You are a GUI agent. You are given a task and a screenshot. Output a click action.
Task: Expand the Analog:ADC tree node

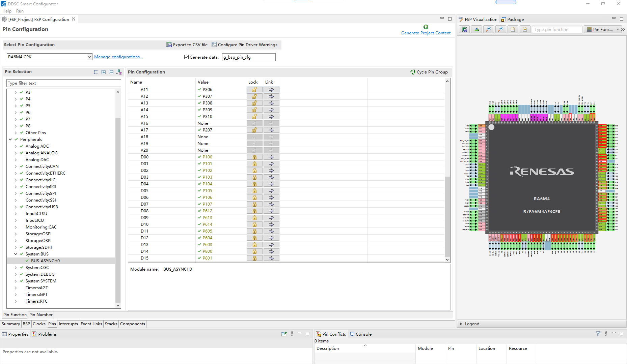coord(16,146)
